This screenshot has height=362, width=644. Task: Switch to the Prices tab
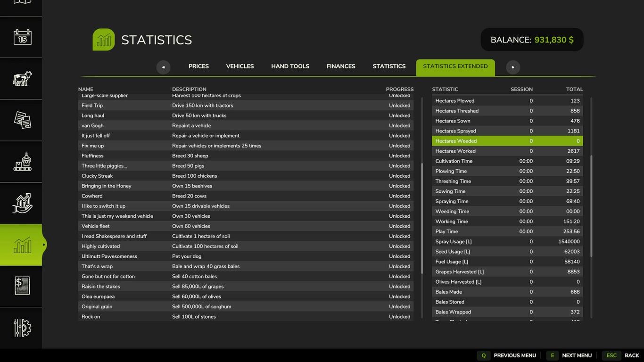coord(198,66)
